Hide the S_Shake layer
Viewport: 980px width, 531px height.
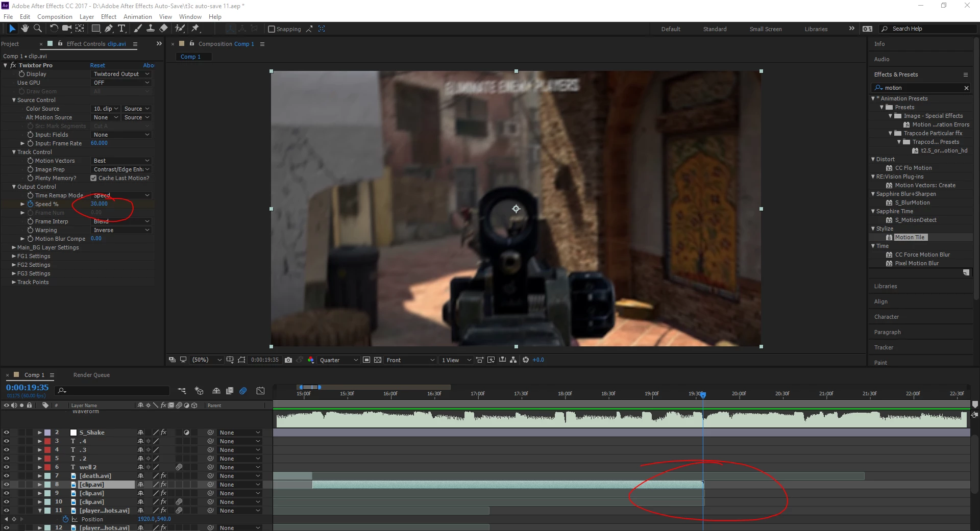6,433
